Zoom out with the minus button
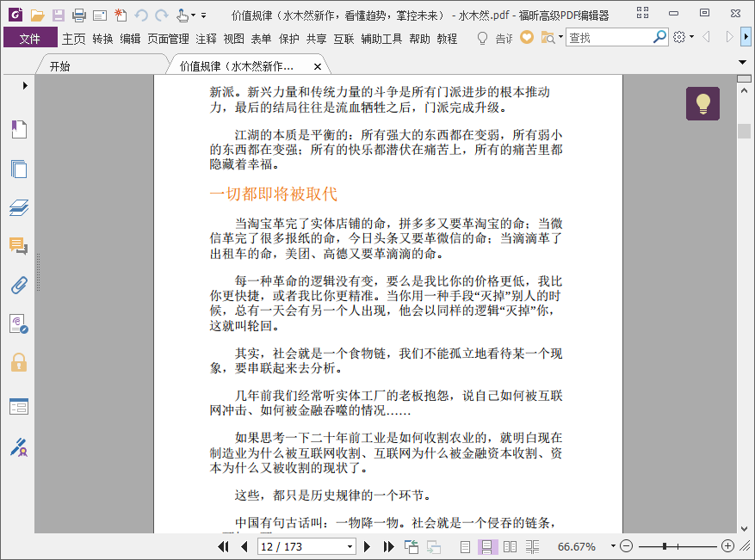This screenshot has height=560, width=755. (626, 546)
